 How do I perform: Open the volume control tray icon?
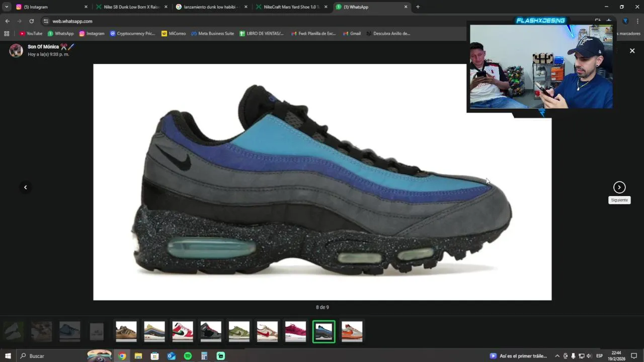tap(589, 356)
